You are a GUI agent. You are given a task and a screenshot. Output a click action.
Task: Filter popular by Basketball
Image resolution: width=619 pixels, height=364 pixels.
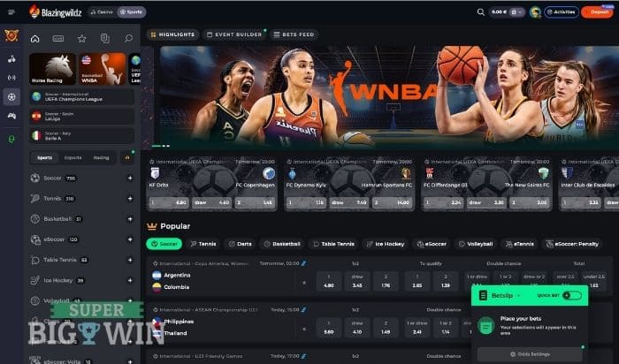point(282,244)
